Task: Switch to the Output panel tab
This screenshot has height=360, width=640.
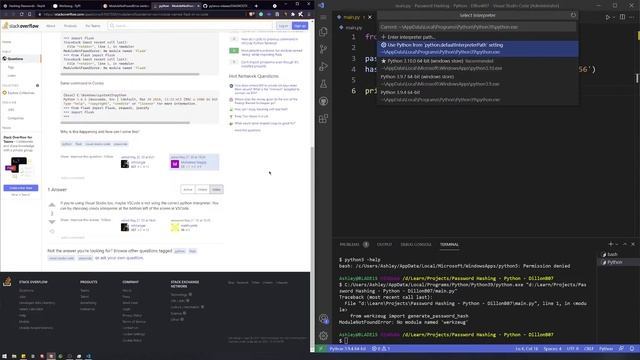Action: (384, 244)
